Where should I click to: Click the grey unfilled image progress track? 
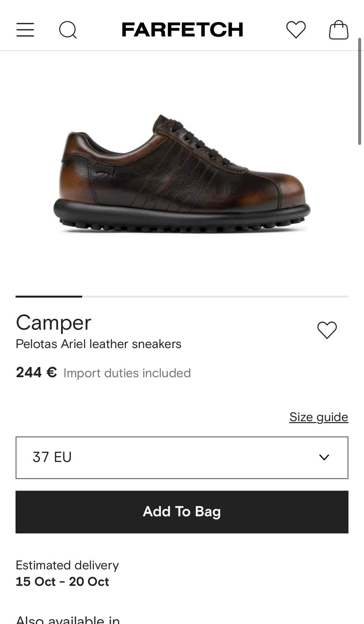coord(215,296)
